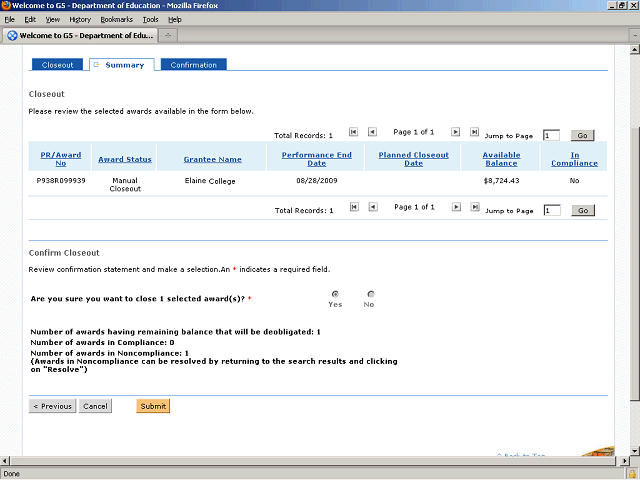640x480 pixels.
Task: Select the Summary tab
Action: coord(122,65)
